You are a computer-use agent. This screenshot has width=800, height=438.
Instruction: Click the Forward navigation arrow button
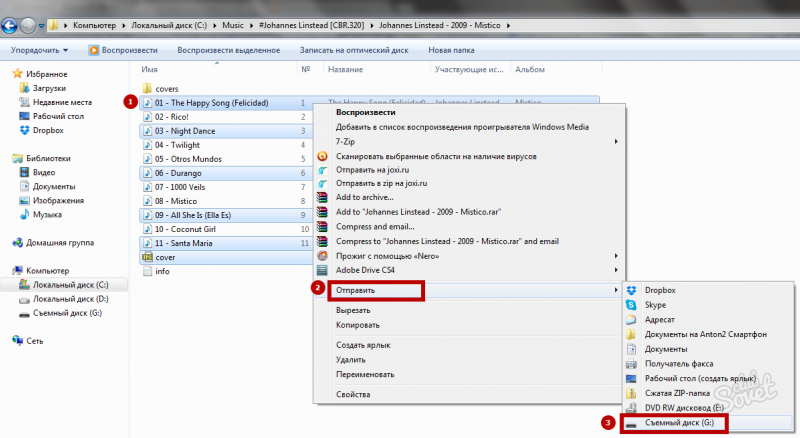tap(28, 26)
